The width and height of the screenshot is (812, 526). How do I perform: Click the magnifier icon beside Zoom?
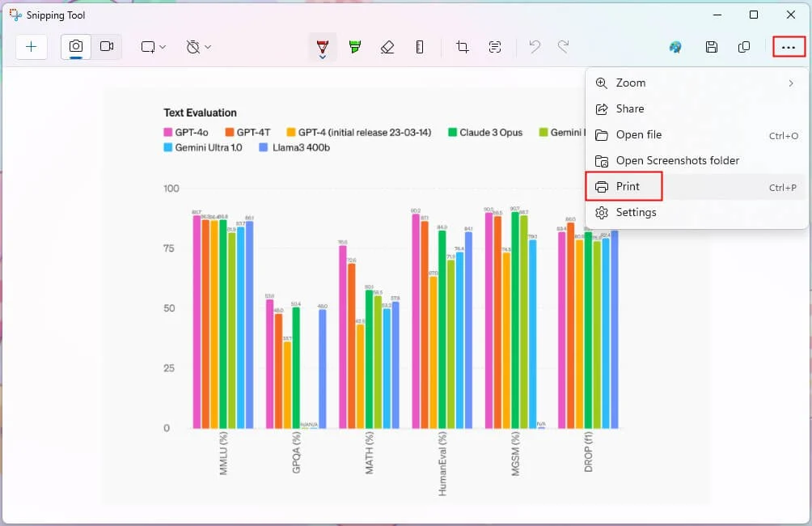click(601, 83)
